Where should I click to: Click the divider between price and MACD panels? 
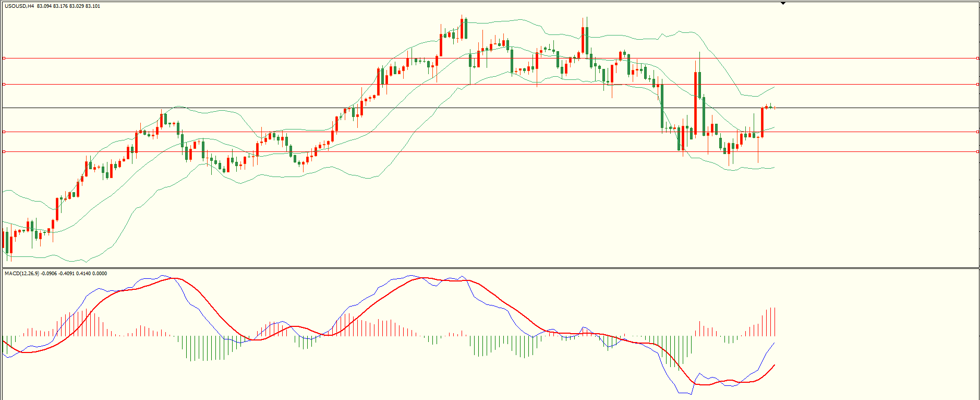pyautogui.click(x=490, y=268)
